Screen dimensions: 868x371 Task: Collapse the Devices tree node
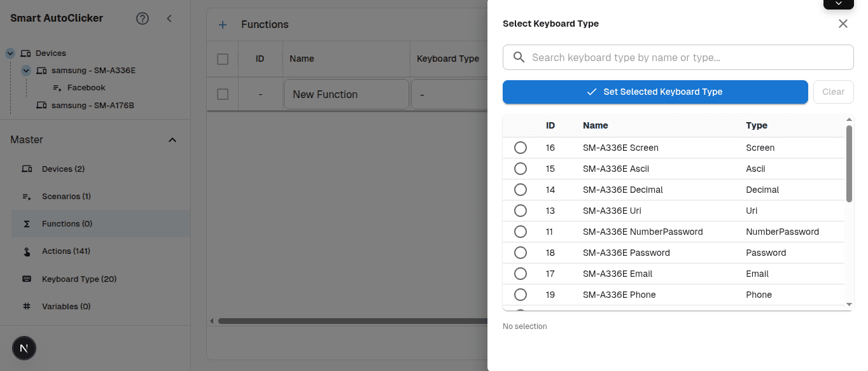(10, 53)
